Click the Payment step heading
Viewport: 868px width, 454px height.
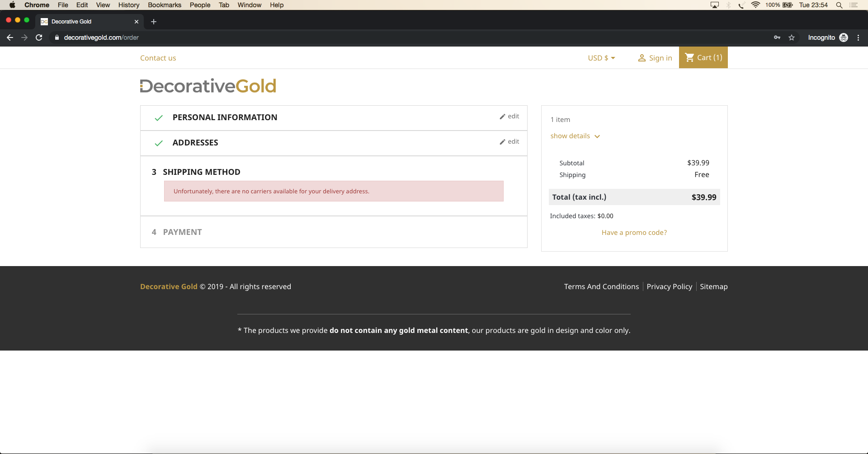182,232
